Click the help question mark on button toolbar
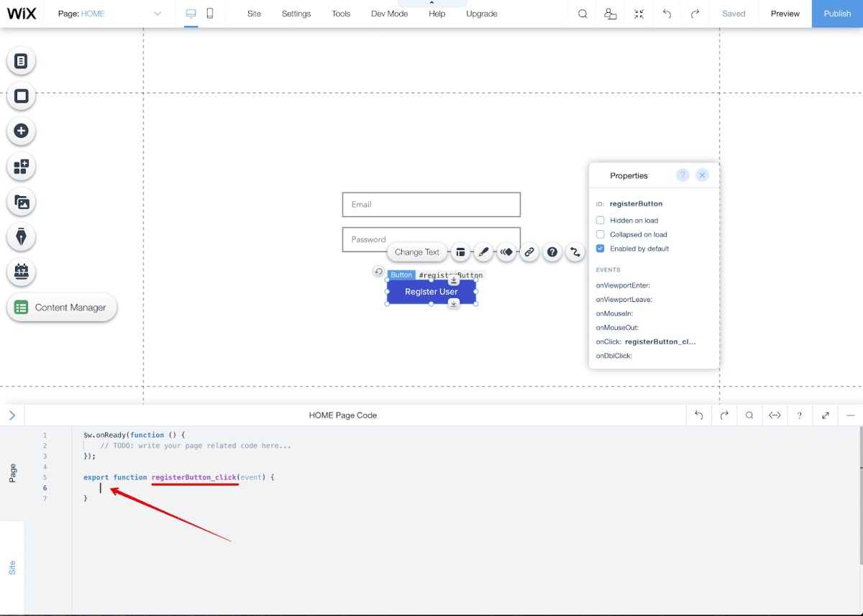 pyautogui.click(x=552, y=252)
